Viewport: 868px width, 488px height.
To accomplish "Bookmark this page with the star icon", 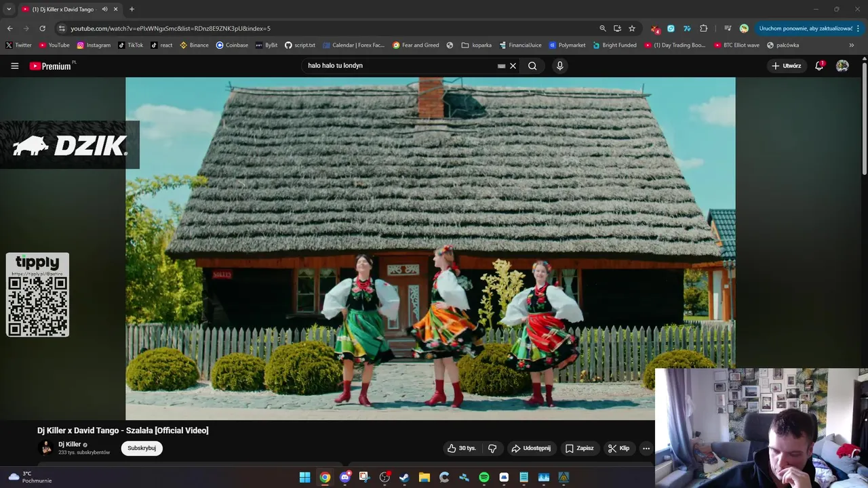I will point(632,28).
